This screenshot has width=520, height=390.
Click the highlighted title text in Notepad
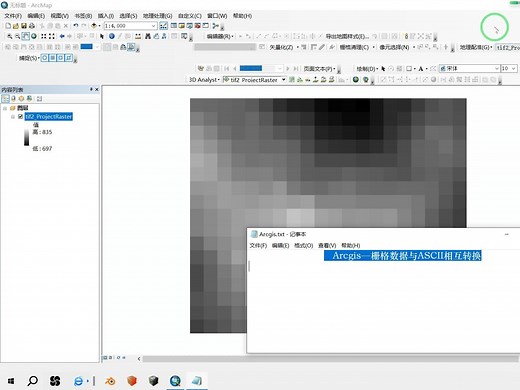point(403,256)
